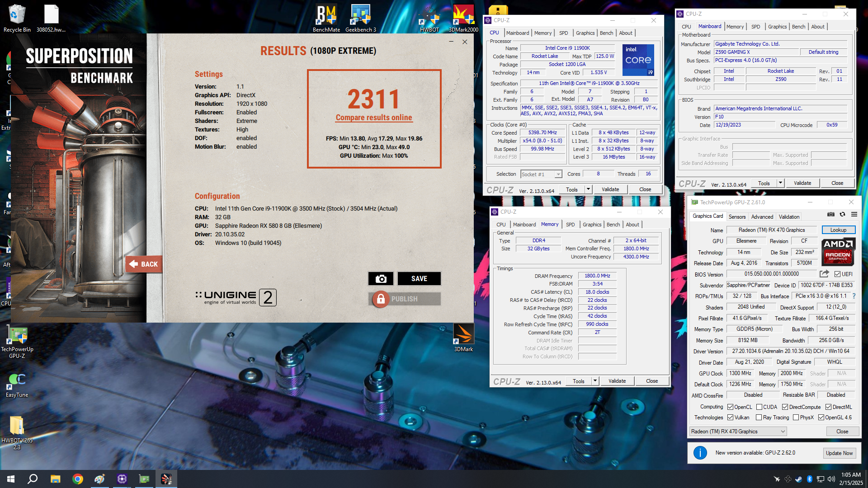The height and width of the screenshot is (488, 868).
Task: Open 308052.hw file on desktop
Action: (x=51, y=19)
